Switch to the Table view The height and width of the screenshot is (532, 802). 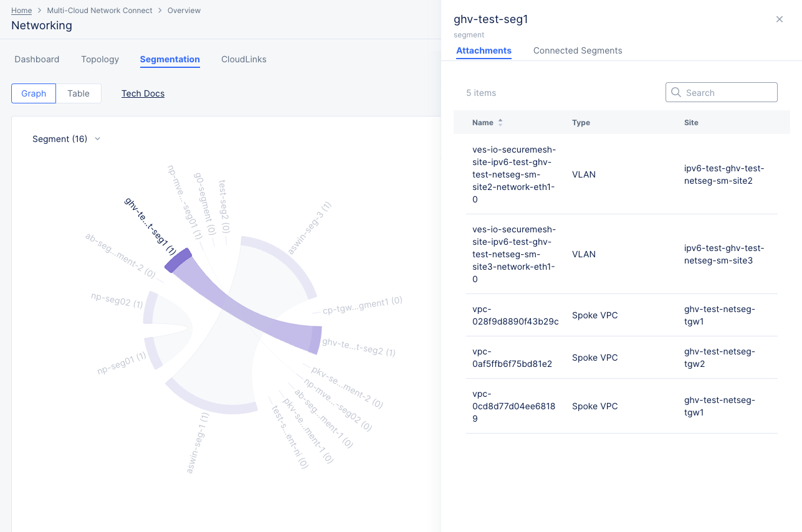point(79,93)
